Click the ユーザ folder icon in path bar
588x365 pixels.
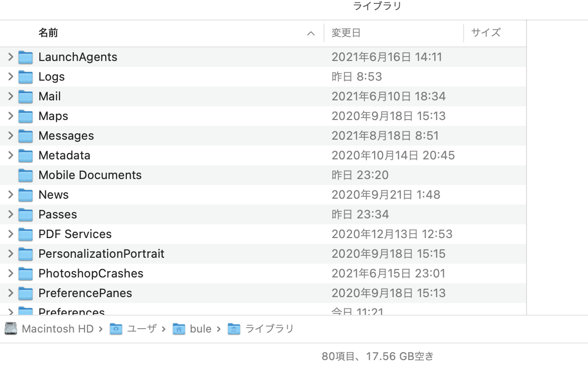click(116, 329)
